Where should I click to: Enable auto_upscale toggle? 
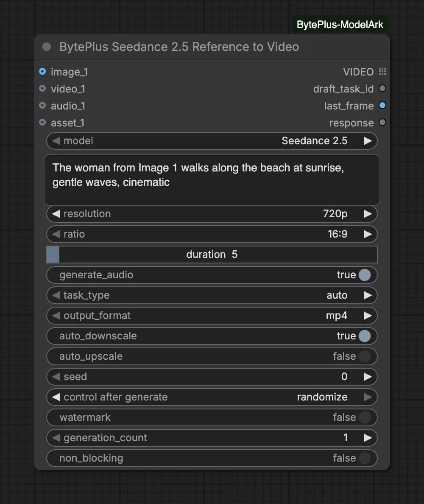click(365, 356)
